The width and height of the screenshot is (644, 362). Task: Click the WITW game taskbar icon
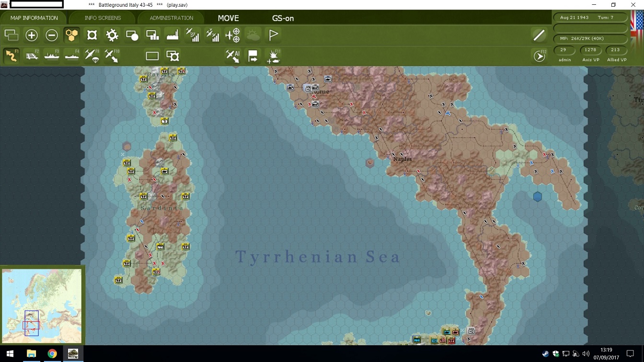73,354
